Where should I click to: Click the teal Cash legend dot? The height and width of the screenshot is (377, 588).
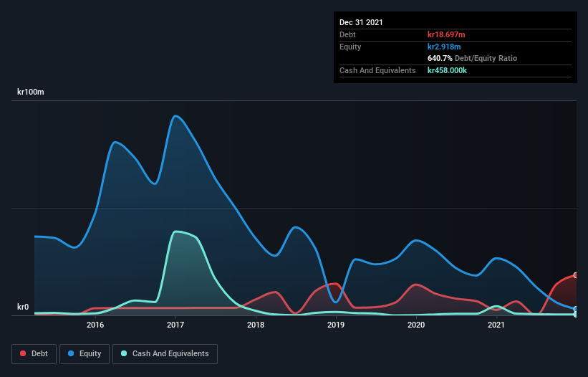pyautogui.click(x=124, y=353)
